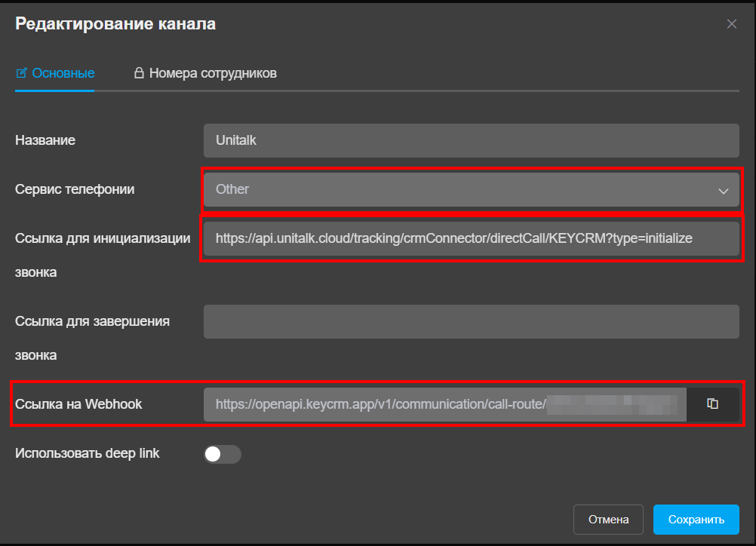The image size is (756, 546).
Task: Expand the Сервис телефонии chevron arrow
Action: pos(724,191)
